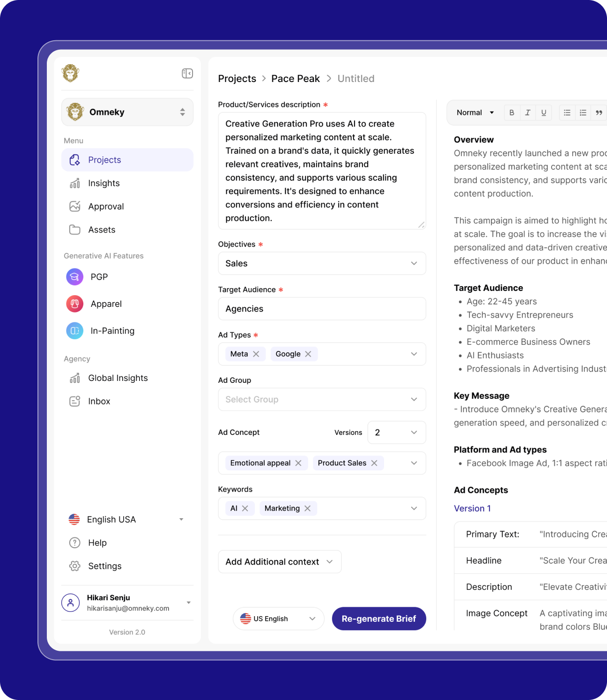Image resolution: width=607 pixels, height=700 pixels.
Task: Remove the Meta ad type tag
Action: click(x=256, y=354)
